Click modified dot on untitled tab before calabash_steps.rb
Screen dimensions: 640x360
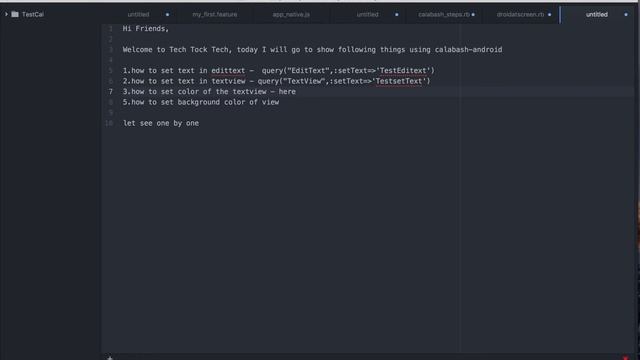click(x=396, y=15)
